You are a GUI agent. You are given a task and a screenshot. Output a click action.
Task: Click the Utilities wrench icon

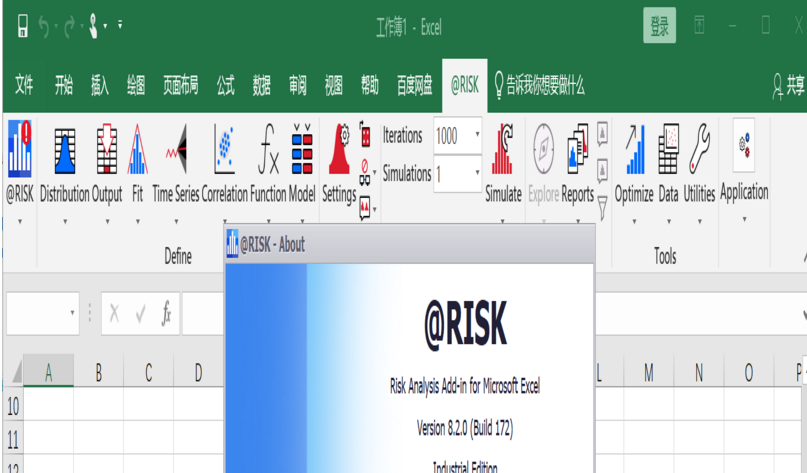pos(699,149)
